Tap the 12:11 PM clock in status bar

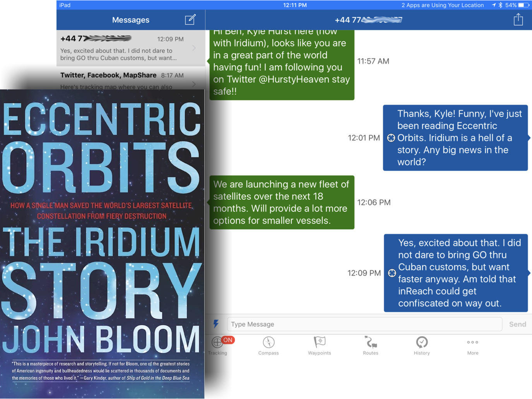tap(295, 5)
